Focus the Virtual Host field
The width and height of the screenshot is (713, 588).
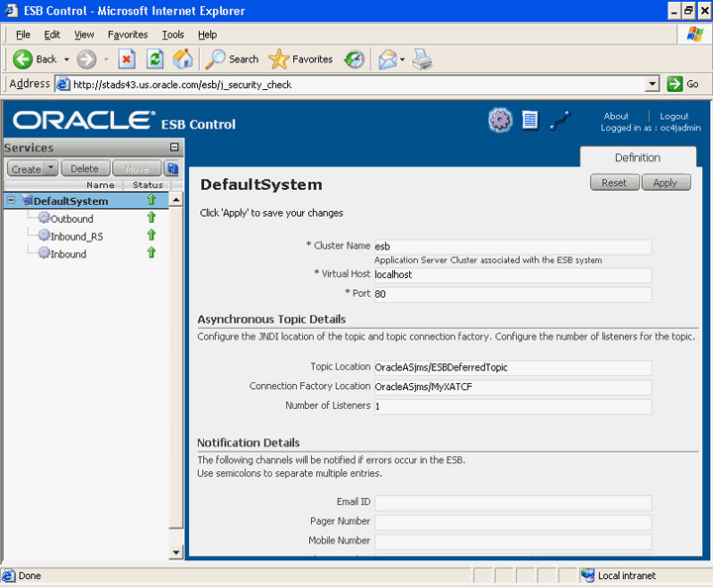[513, 274]
